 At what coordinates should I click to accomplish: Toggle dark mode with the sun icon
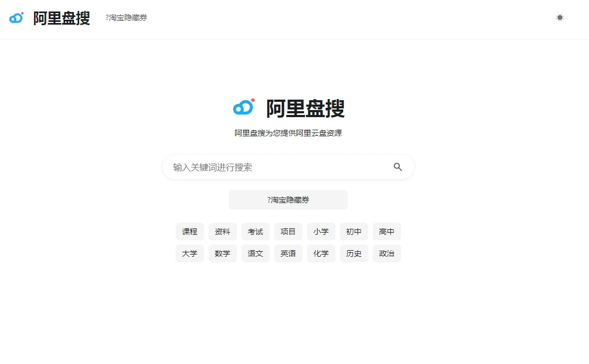coord(560,17)
